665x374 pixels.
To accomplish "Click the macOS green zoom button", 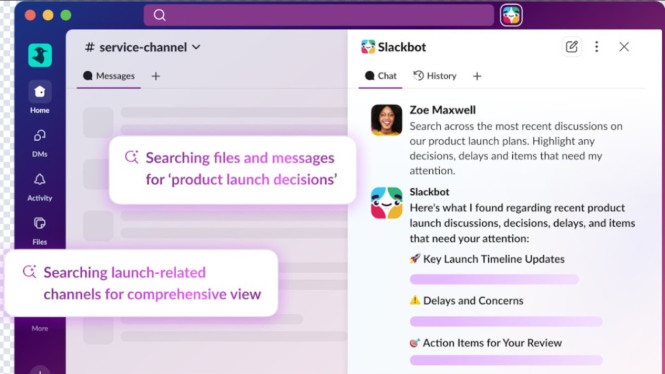I will [x=66, y=15].
